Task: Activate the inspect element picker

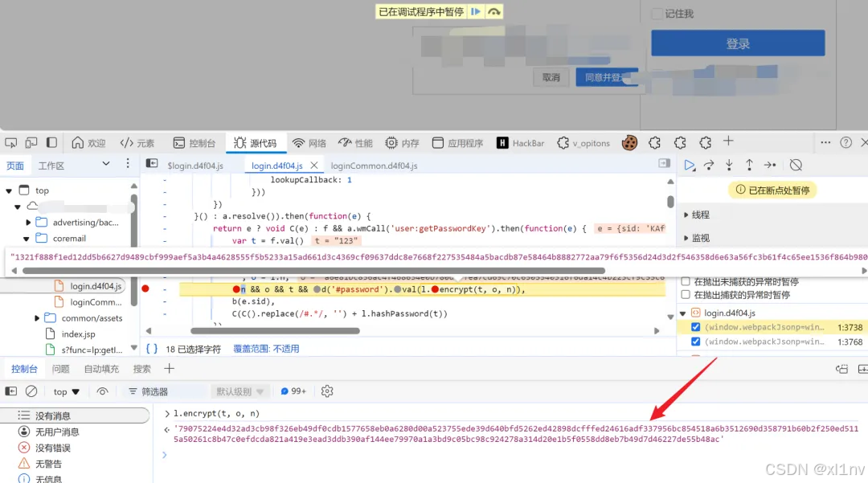Action: [x=11, y=143]
